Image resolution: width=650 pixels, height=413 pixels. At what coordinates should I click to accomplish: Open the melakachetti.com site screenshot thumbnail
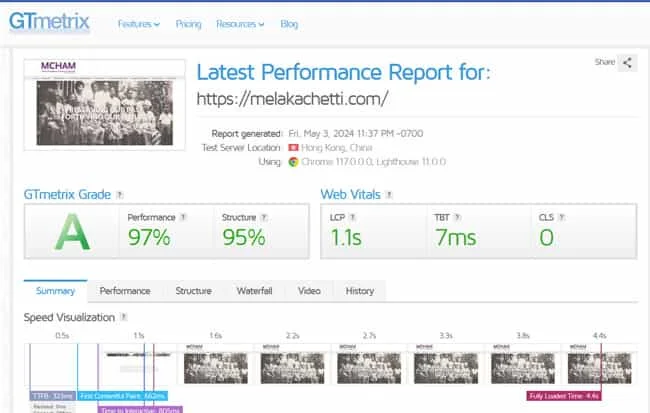coord(104,104)
